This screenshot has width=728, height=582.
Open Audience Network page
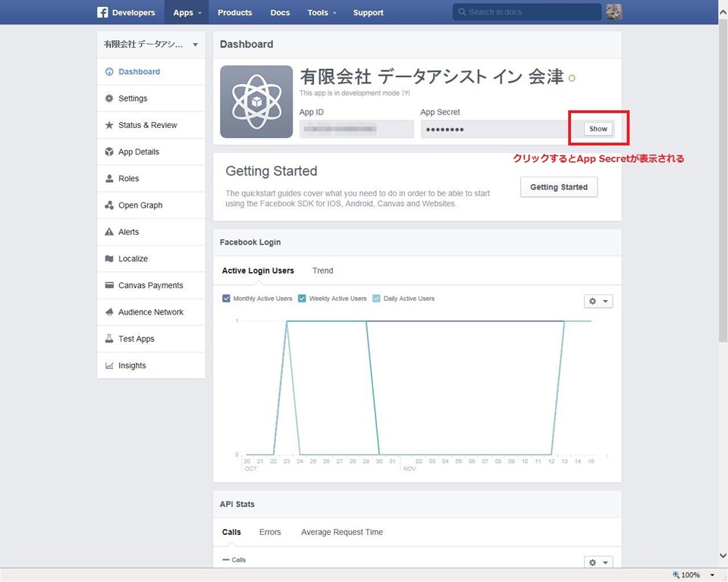(152, 312)
